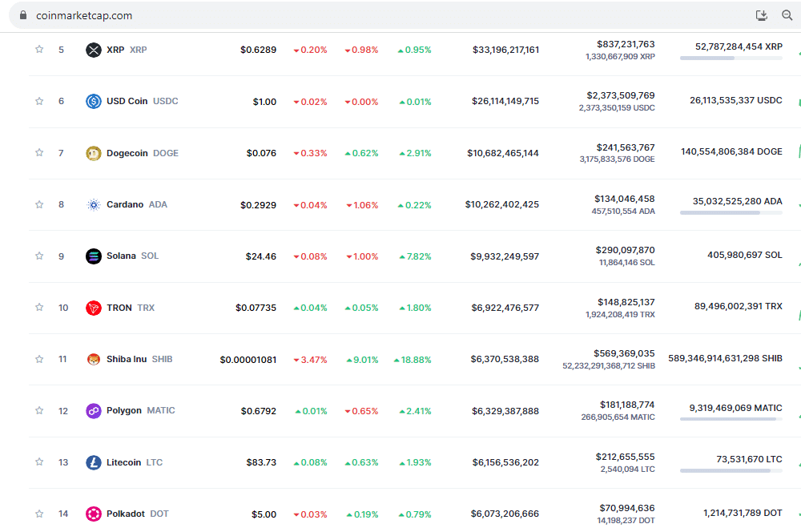
Task: Click Solana 7d change 7.82%
Action: click(415, 256)
